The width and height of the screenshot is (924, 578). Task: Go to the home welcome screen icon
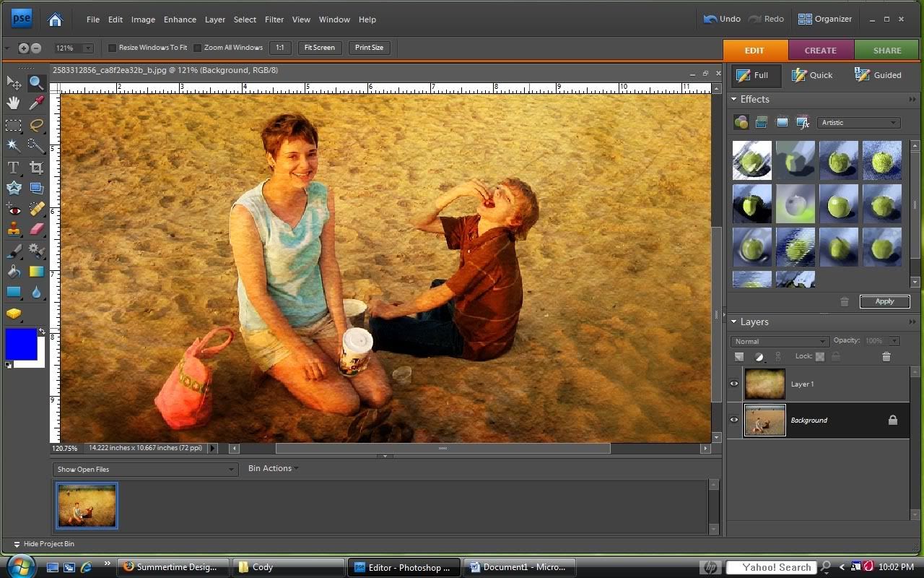pyautogui.click(x=55, y=20)
